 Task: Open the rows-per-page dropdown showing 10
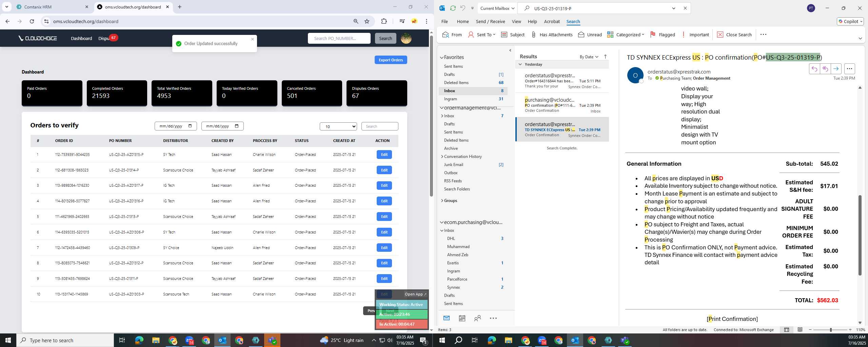point(338,126)
